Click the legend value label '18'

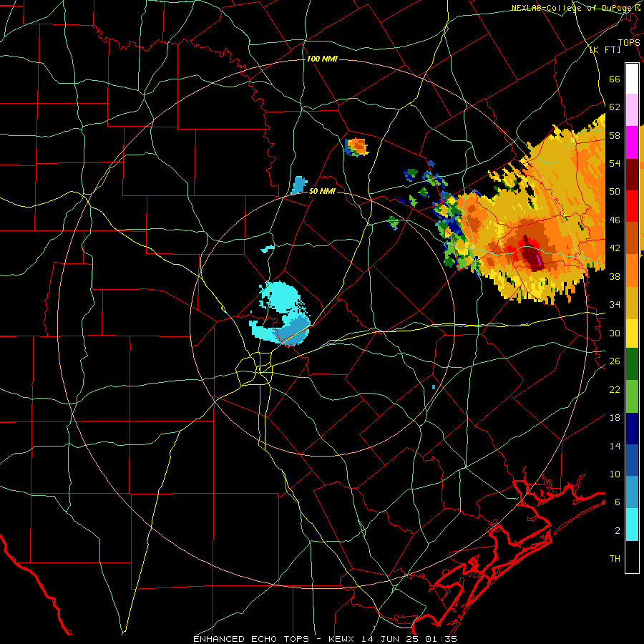615,417
